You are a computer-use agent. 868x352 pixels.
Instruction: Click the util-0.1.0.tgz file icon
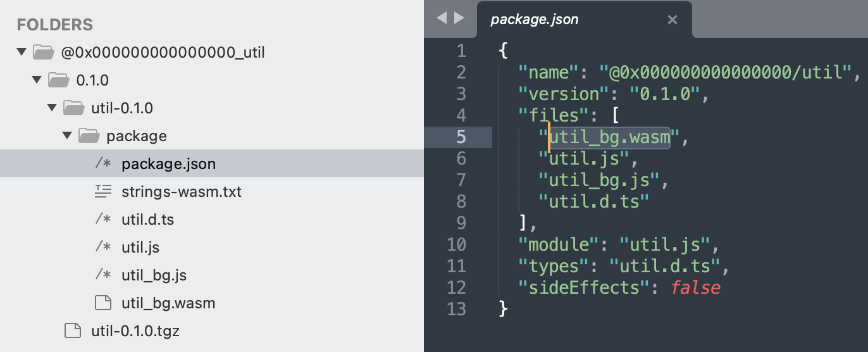pyautogui.click(x=73, y=330)
